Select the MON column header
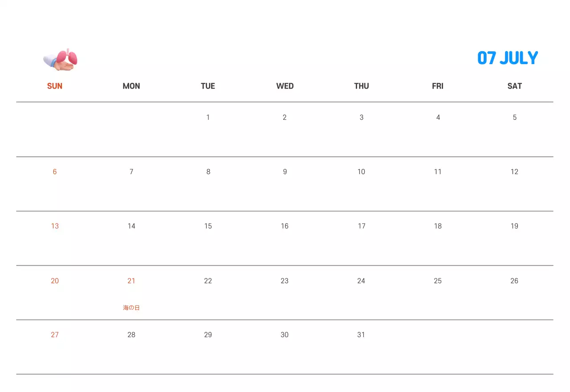 pyautogui.click(x=131, y=86)
